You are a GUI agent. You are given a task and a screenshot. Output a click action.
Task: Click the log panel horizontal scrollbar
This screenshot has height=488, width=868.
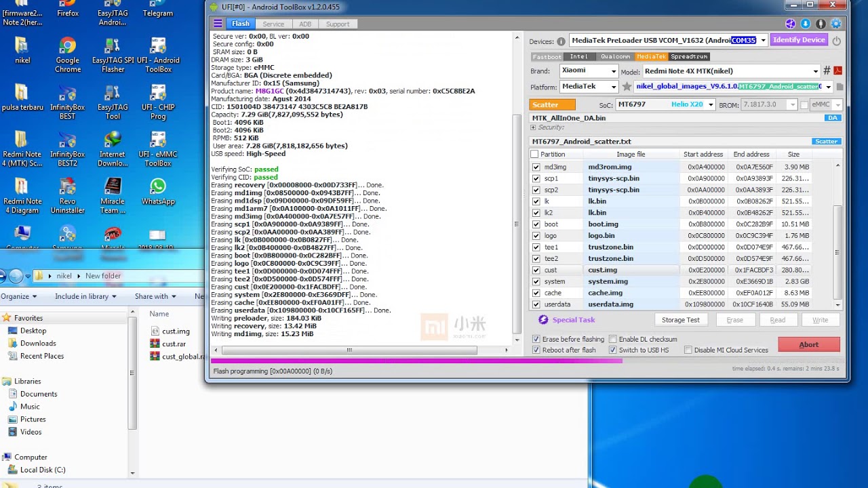pos(349,350)
